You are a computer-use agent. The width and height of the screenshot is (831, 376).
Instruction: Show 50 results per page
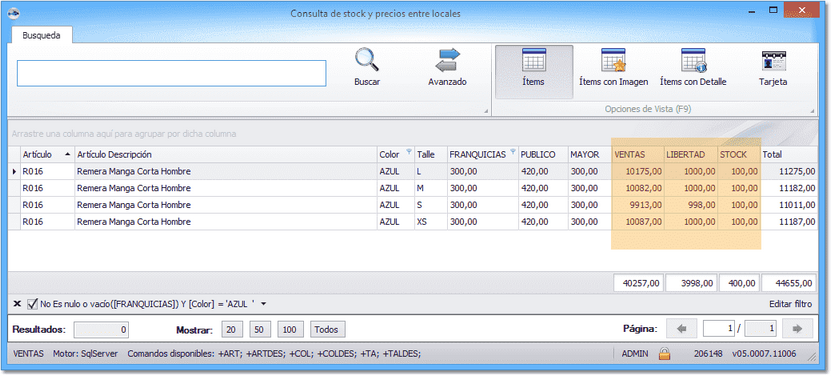coord(260,329)
